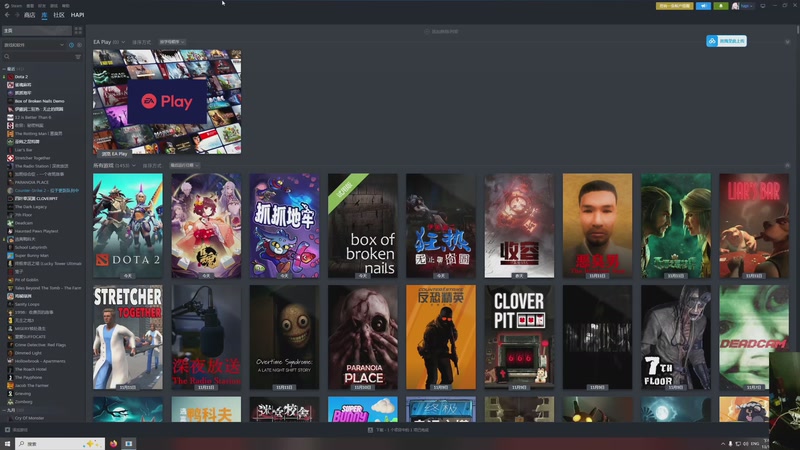The height and width of the screenshot is (450, 800).
Task: Select Jacob The Farmer in sidebar
Action: pyautogui.click(x=32, y=386)
